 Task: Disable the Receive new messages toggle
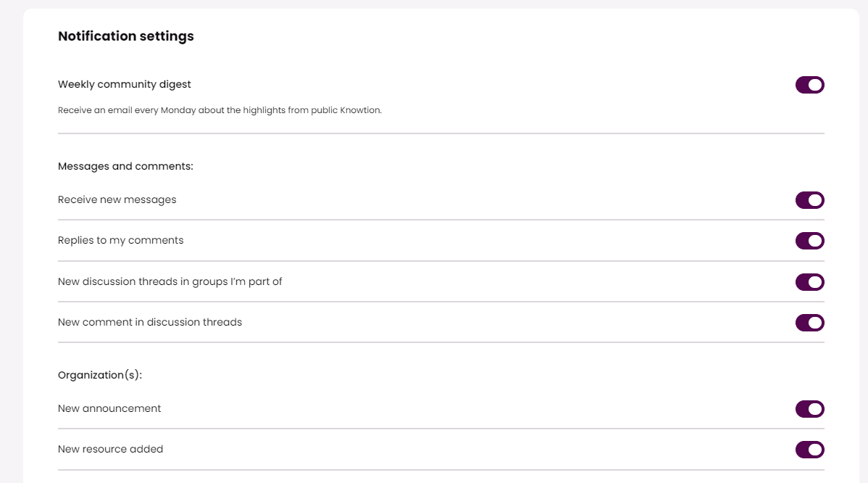[x=809, y=200]
